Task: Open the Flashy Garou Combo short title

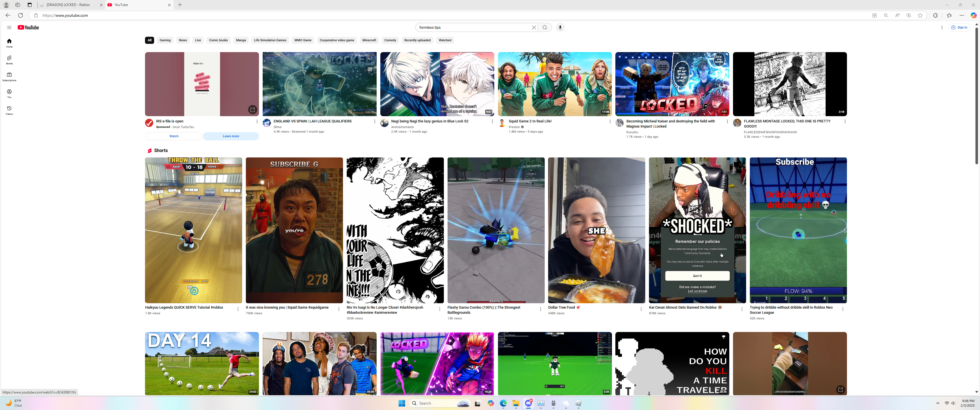Action: pyautogui.click(x=484, y=310)
